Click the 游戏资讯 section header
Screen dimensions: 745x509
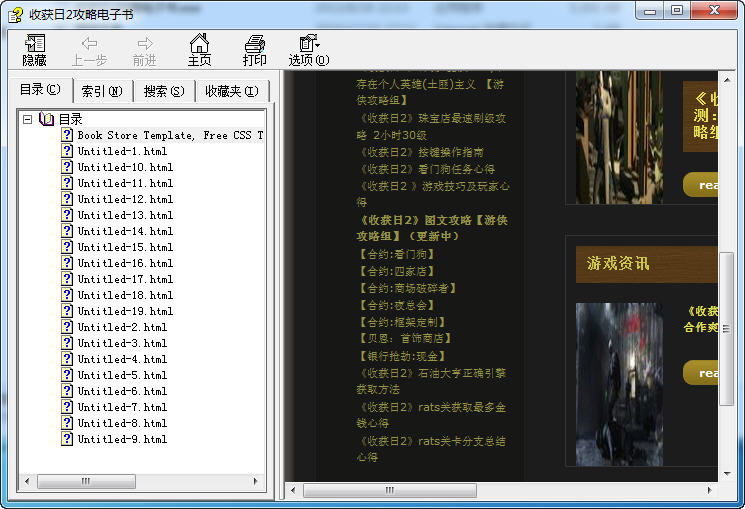[647, 264]
